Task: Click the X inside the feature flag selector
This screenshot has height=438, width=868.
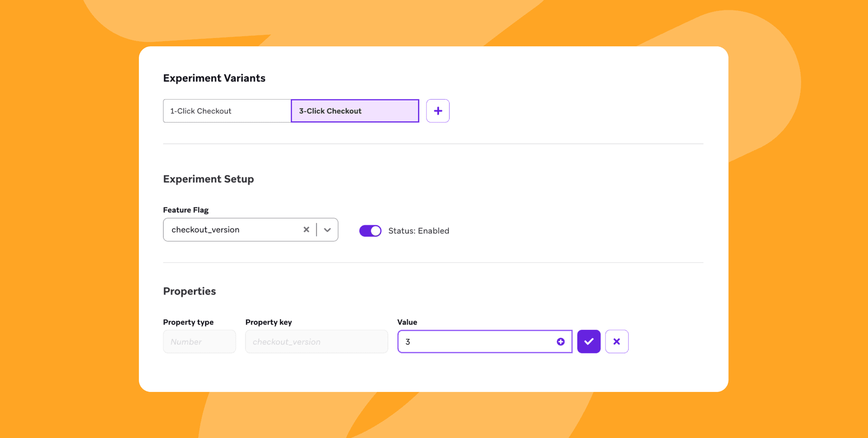Action: coord(307,229)
